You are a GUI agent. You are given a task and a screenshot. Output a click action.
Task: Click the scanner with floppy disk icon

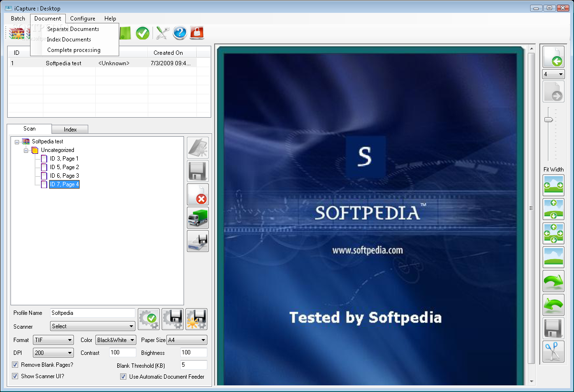pyautogui.click(x=198, y=241)
